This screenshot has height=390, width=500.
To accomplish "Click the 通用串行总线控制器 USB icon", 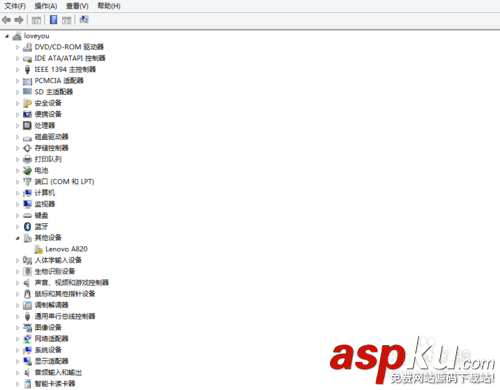I will 27,316.
